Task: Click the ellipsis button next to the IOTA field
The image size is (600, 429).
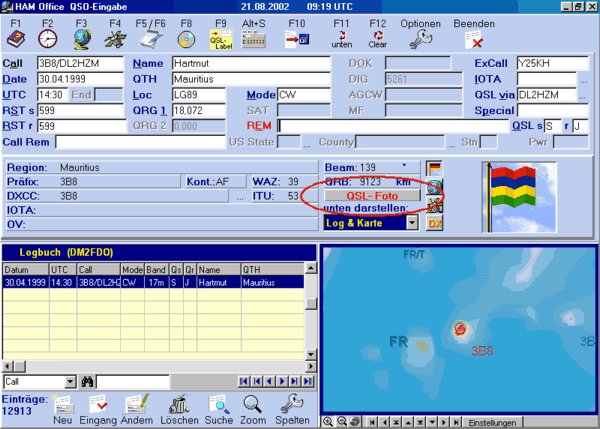Action: [x=584, y=82]
